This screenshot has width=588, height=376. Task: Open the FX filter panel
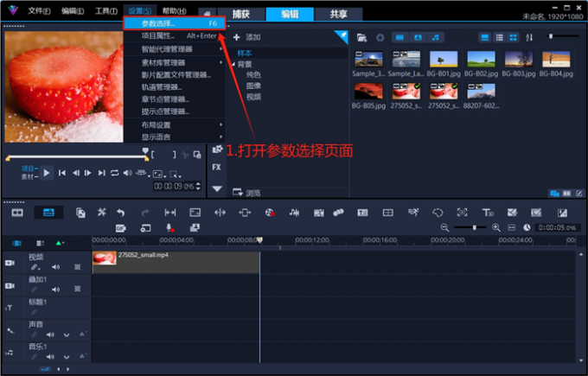216,167
